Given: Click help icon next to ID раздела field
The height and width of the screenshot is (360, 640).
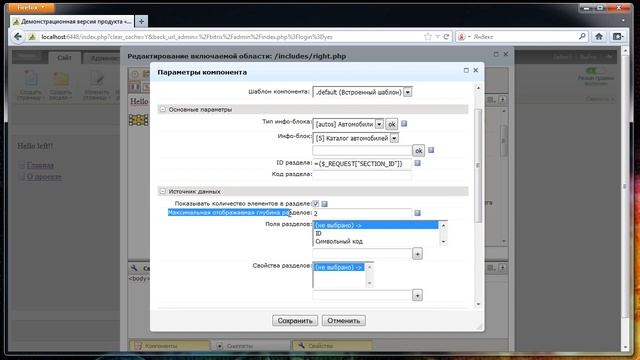Looking at the screenshot, I should (418, 163).
